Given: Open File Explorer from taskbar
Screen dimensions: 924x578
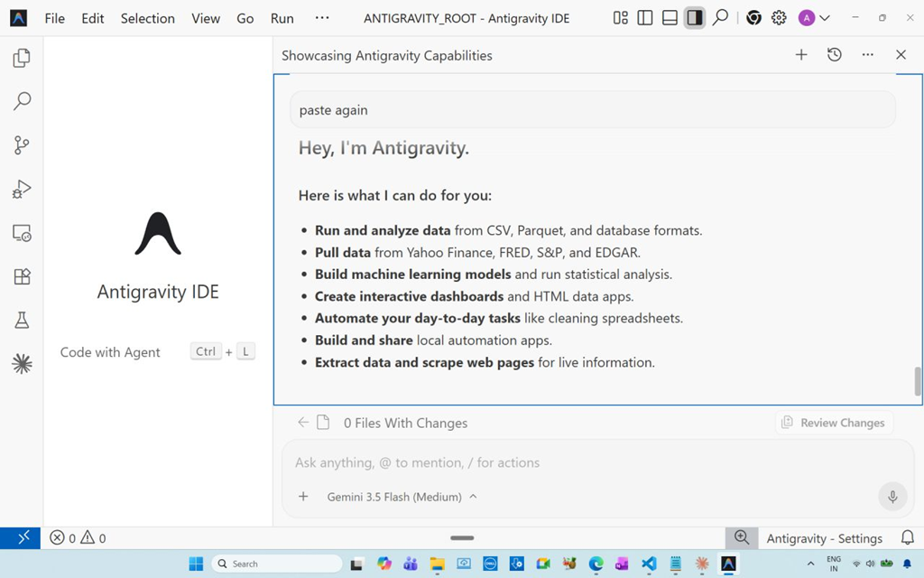Looking at the screenshot, I should pyautogui.click(x=437, y=564).
